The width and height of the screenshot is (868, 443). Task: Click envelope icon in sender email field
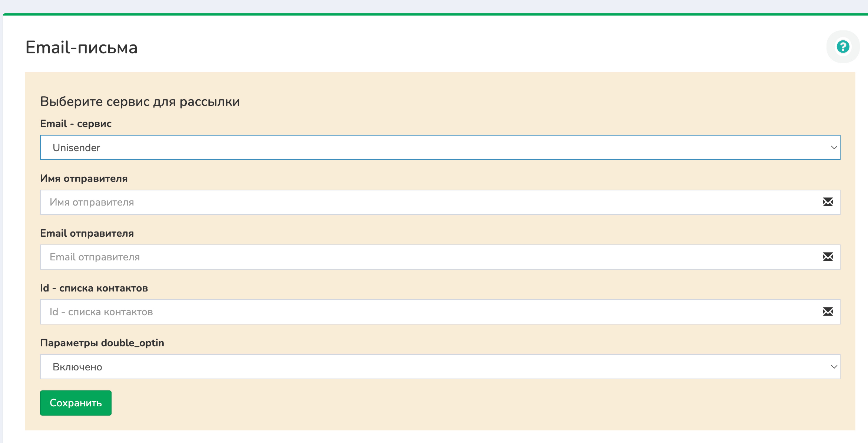(828, 257)
